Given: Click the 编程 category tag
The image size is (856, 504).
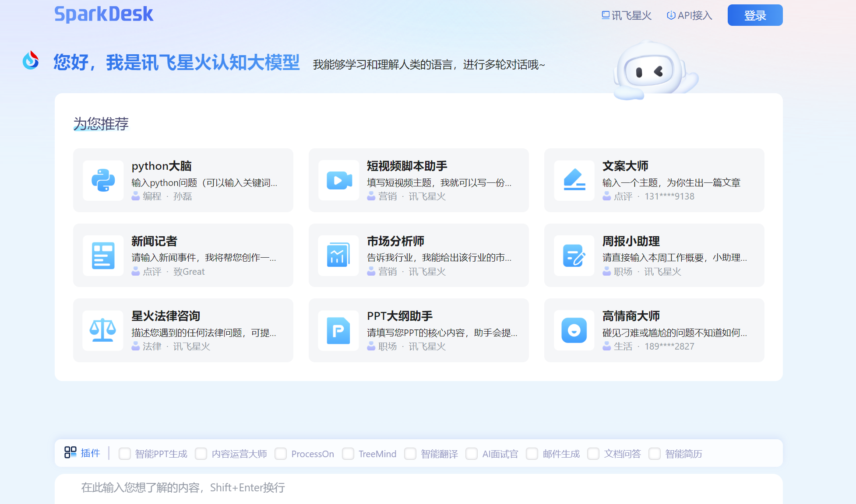Looking at the screenshot, I should coord(152,196).
